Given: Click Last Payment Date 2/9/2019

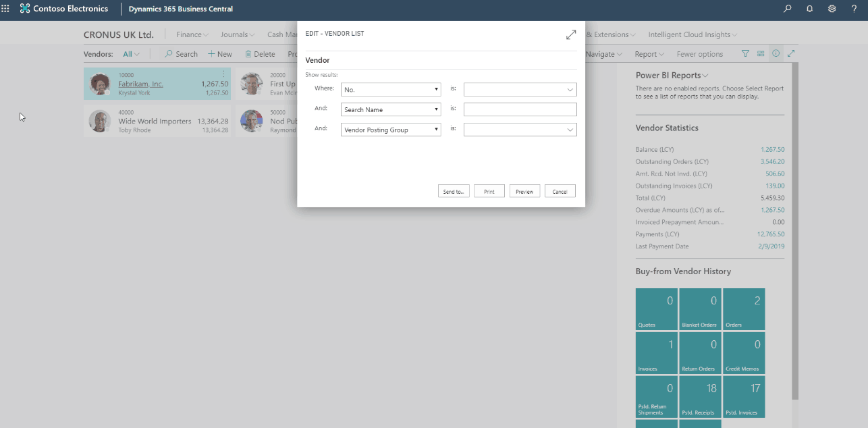Looking at the screenshot, I should (x=771, y=246).
